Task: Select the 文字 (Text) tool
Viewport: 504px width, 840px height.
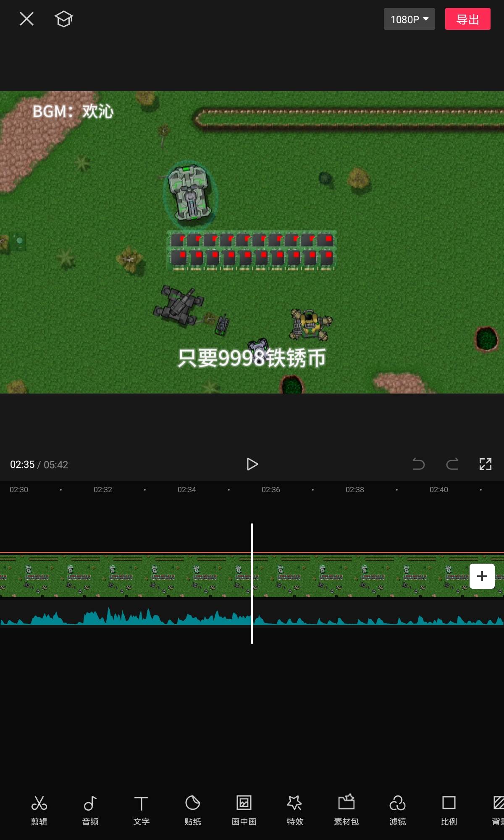Action: point(141,810)
